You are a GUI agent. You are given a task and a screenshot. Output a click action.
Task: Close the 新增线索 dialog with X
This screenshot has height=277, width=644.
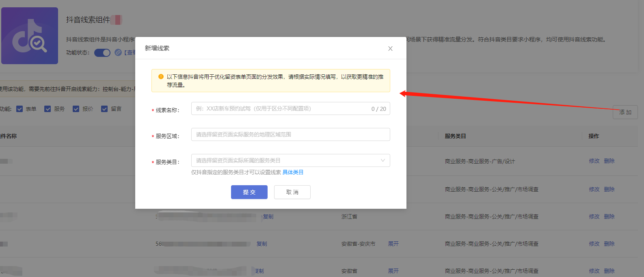pos(390,48)
